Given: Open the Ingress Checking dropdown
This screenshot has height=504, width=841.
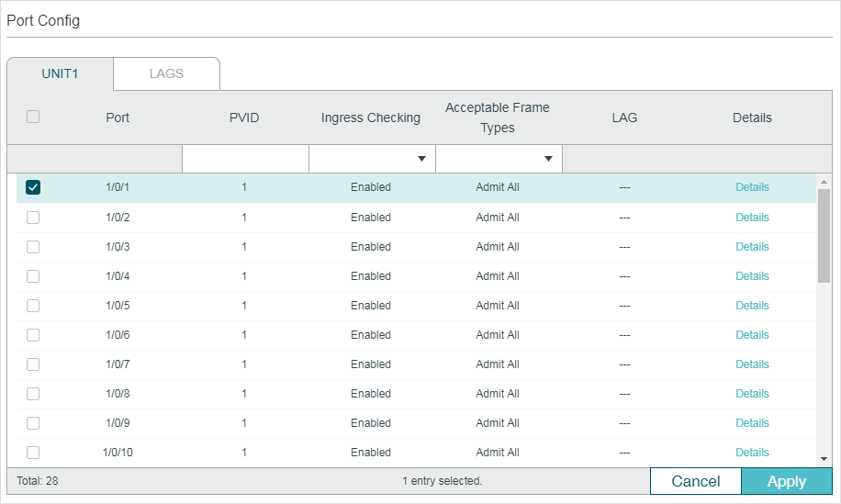Looking at the screenshot, I should [372, 159].
